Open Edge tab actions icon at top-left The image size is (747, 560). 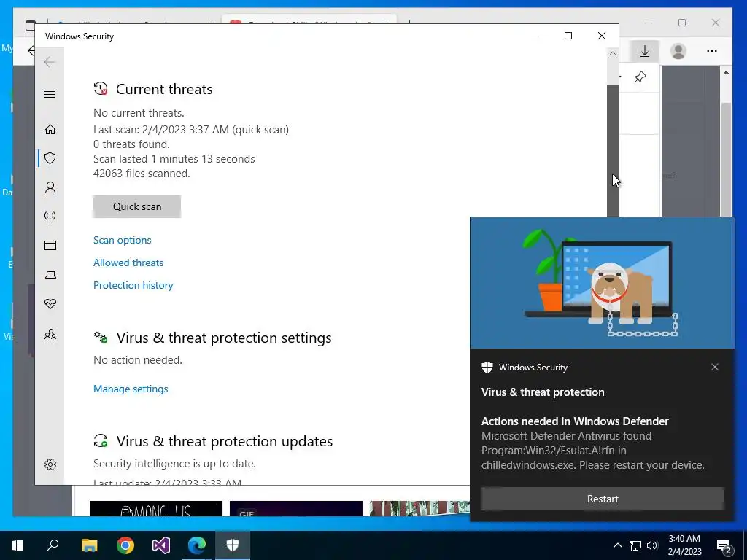click(31, 26)
